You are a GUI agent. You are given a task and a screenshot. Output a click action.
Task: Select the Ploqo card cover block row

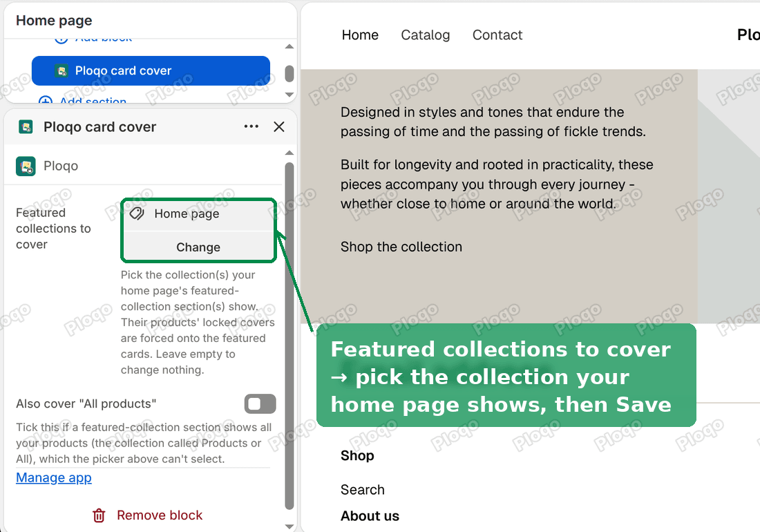pyautogui.click(x=151, y=70)
